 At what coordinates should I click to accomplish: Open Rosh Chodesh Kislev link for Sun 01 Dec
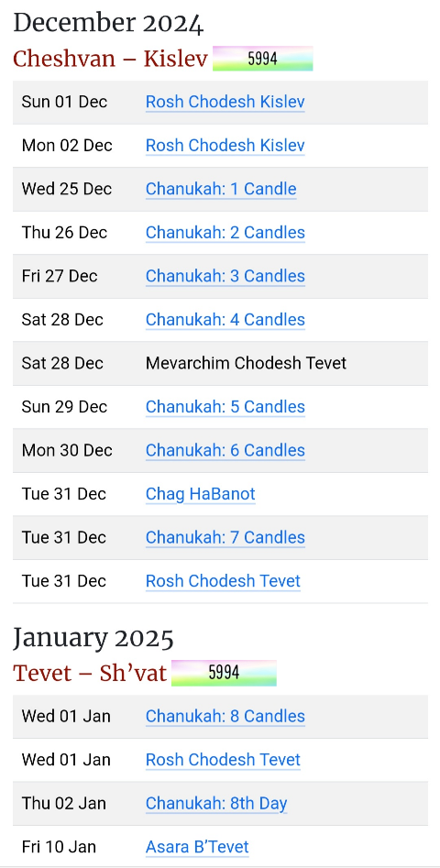point(225,102)
